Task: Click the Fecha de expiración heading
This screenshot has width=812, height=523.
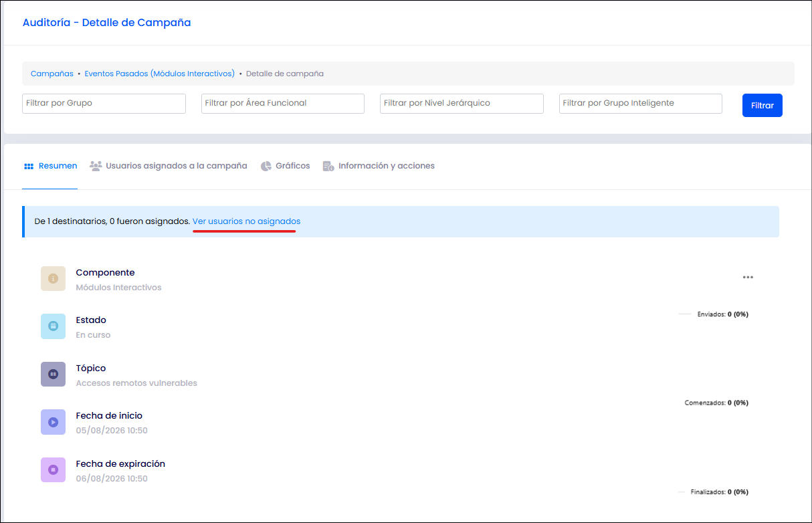Action: (x=120, y=464)
